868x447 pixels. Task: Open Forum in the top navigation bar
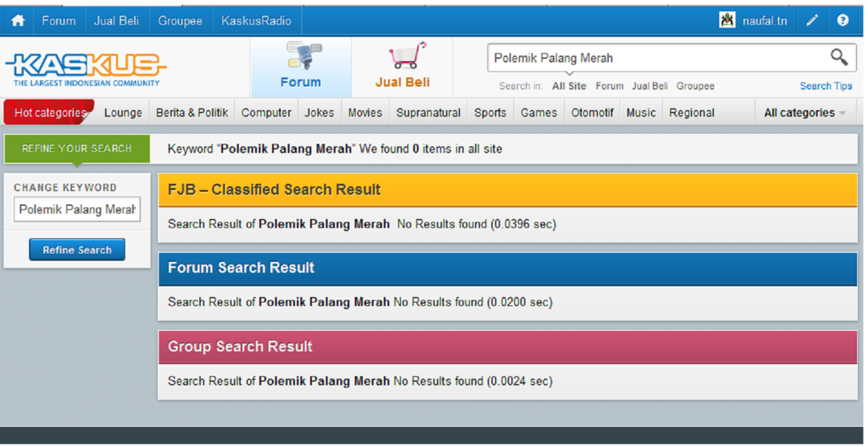[59, 20]
